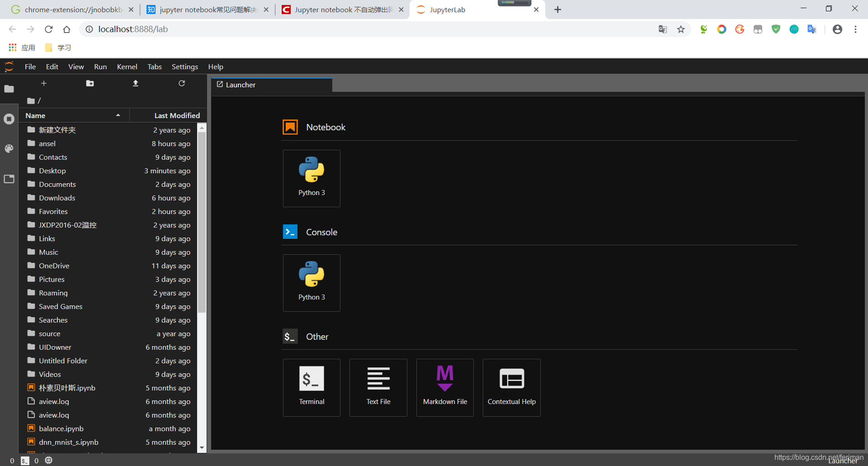Select the OneDrive folder
The image size is (868, 466).
pyautogui.click(x=108, y=266)
